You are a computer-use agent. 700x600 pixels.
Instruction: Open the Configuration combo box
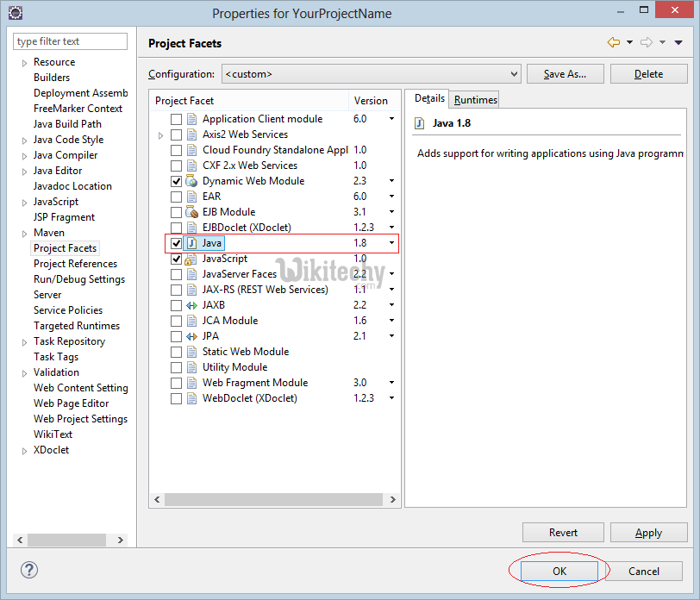371,74
